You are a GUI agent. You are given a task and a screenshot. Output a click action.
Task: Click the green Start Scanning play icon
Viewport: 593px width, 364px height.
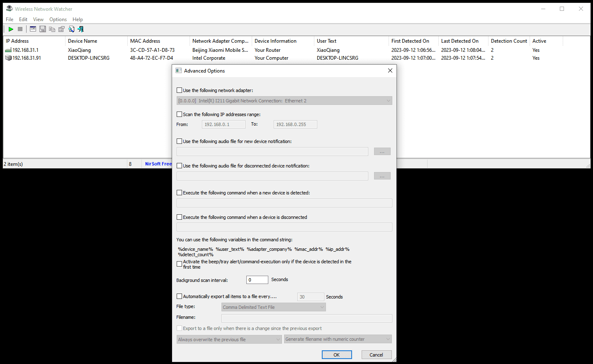coord(11,29)
